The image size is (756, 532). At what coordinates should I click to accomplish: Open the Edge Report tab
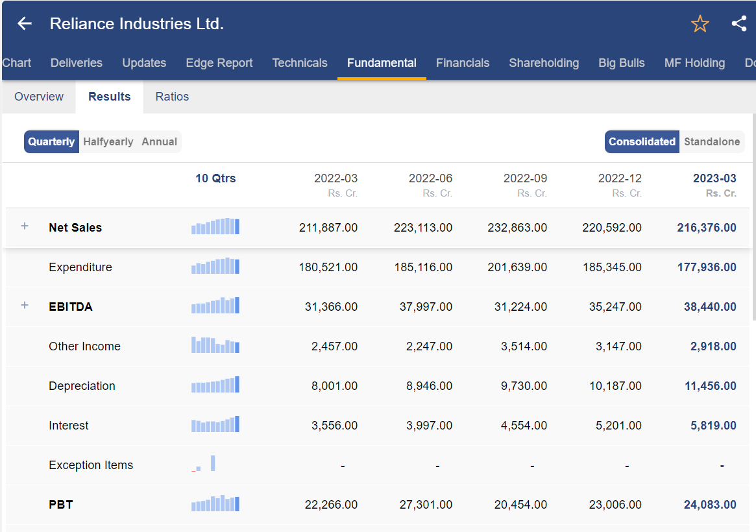(x=219, y=63)
